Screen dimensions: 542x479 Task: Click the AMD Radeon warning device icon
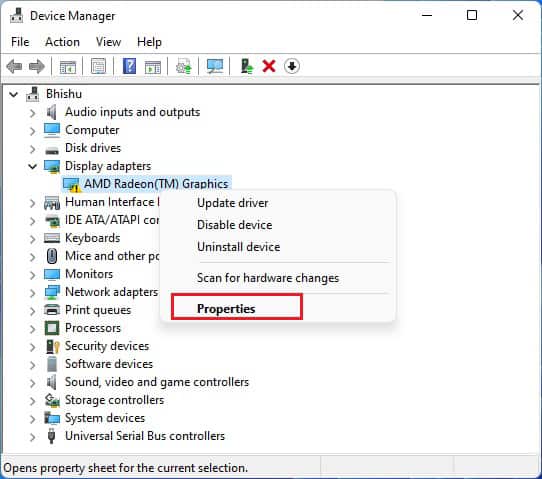tap(72, 185)
